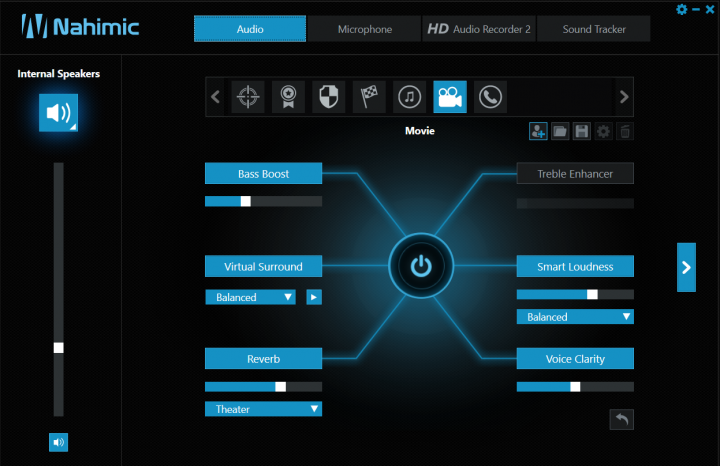Add a new user profile

[x=538, y=131]
